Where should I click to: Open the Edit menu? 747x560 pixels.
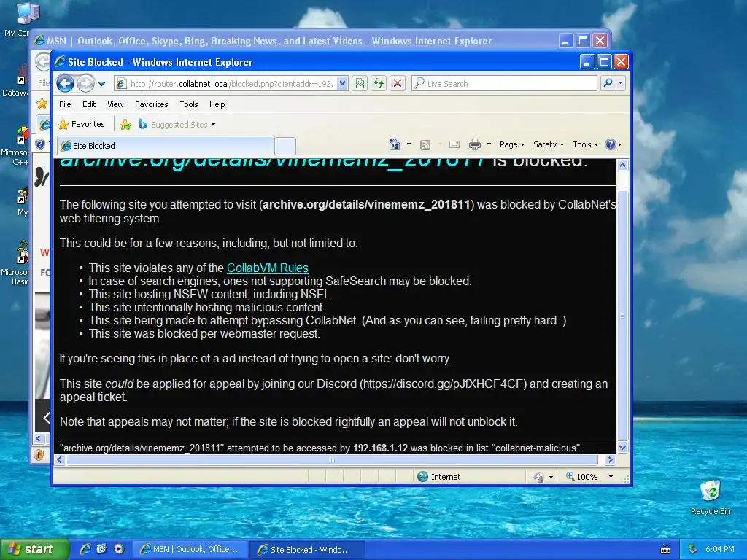(x=88, y=104)
